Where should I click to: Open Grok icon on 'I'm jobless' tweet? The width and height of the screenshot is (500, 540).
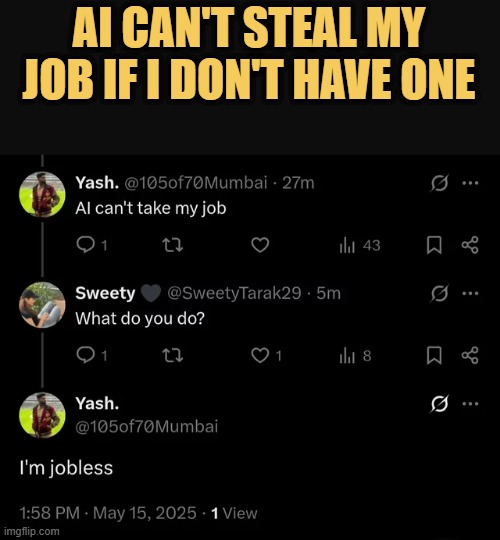pos(439,404)
